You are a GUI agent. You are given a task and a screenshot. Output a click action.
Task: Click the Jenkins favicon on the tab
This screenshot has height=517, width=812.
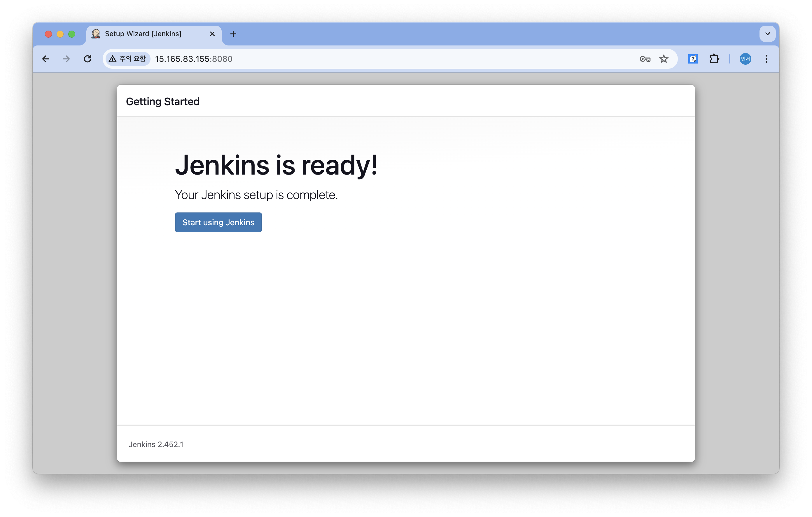click(x=96, y=34)
